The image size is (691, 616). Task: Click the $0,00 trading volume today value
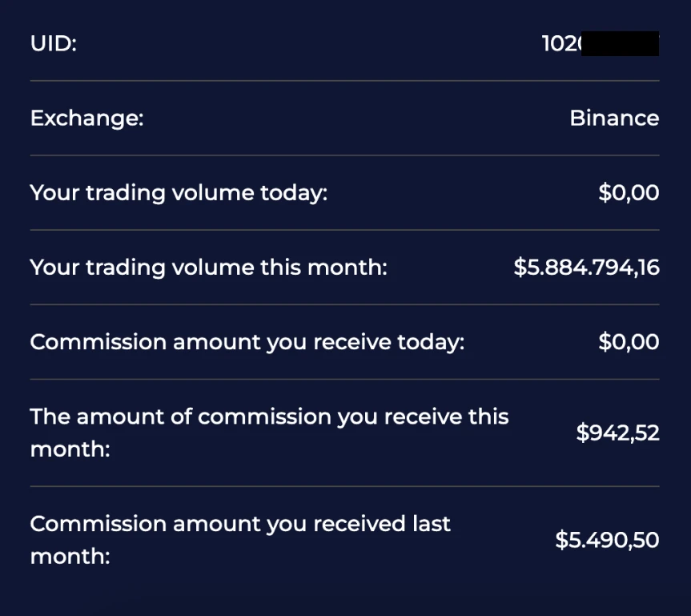pos(629,193)
